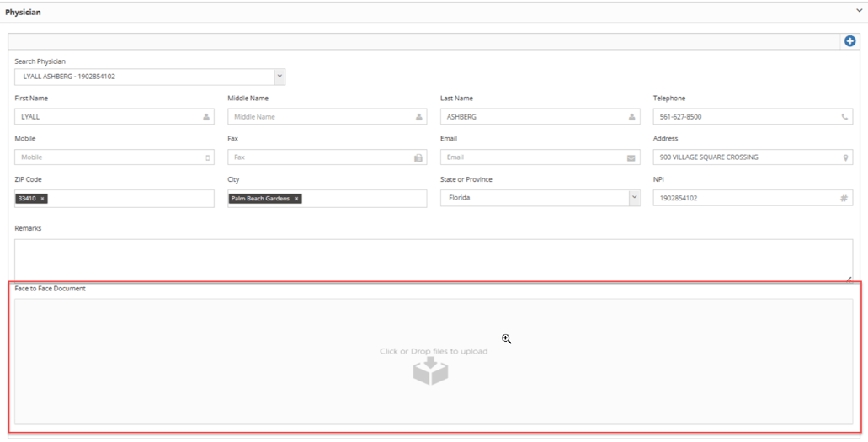Click the person icon in Last Name field
868x442 pixels.
click(x=631, y=117)
